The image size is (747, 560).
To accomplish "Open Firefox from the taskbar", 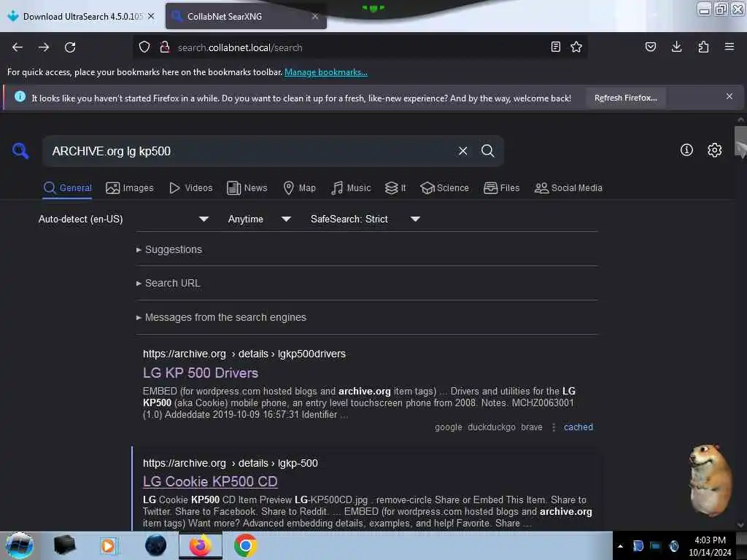I will tap(201, 545).
